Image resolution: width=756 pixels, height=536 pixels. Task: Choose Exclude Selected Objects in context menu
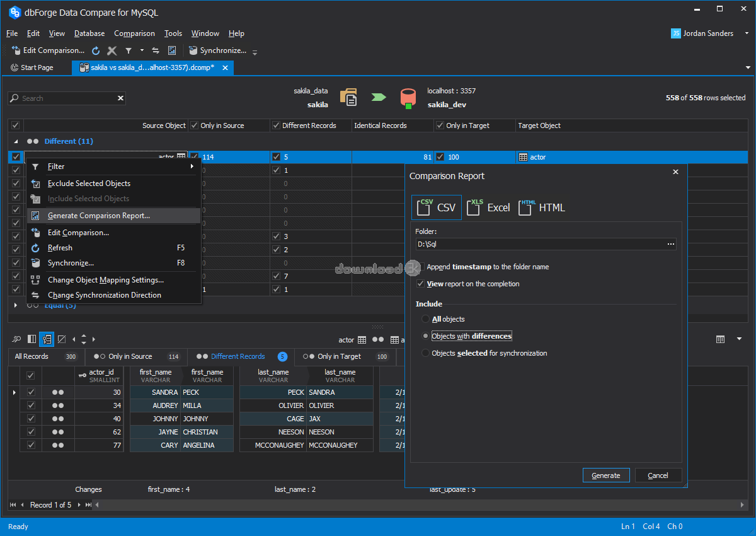[x=114, y=184]
